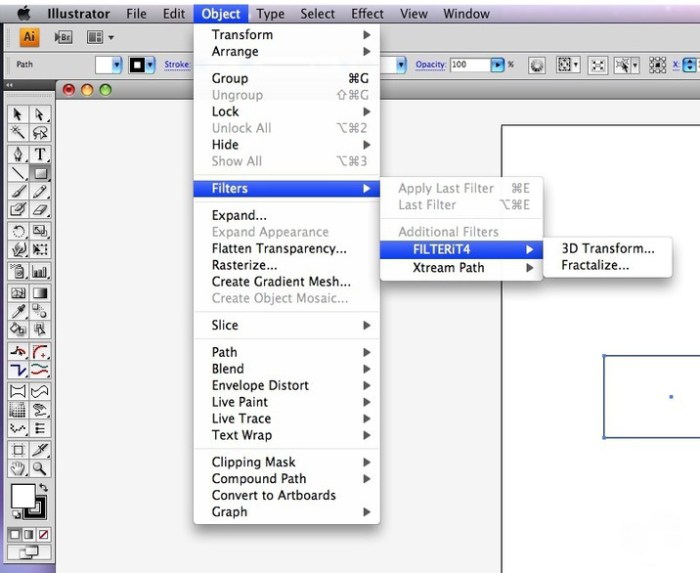Screen dimensions: 700x573
Task: Select the Gradient tool
Action: pos(40,293)
